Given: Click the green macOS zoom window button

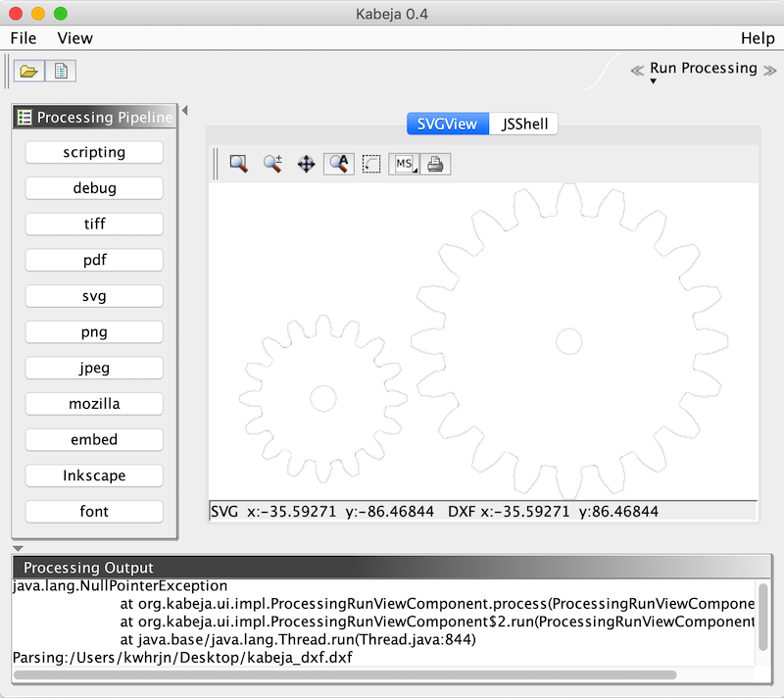Looking at the screenshot, I should (61, 14).
